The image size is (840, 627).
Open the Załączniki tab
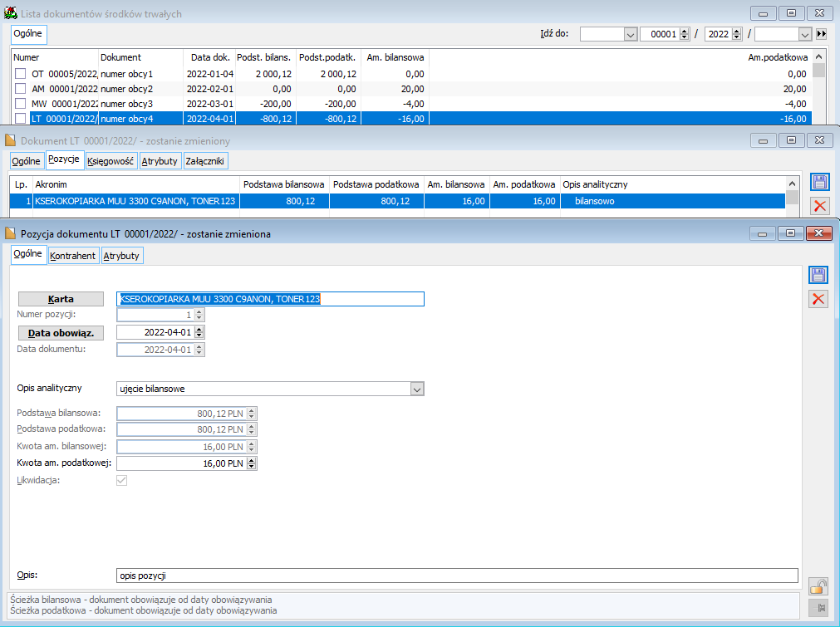click(x=205, y=161)
